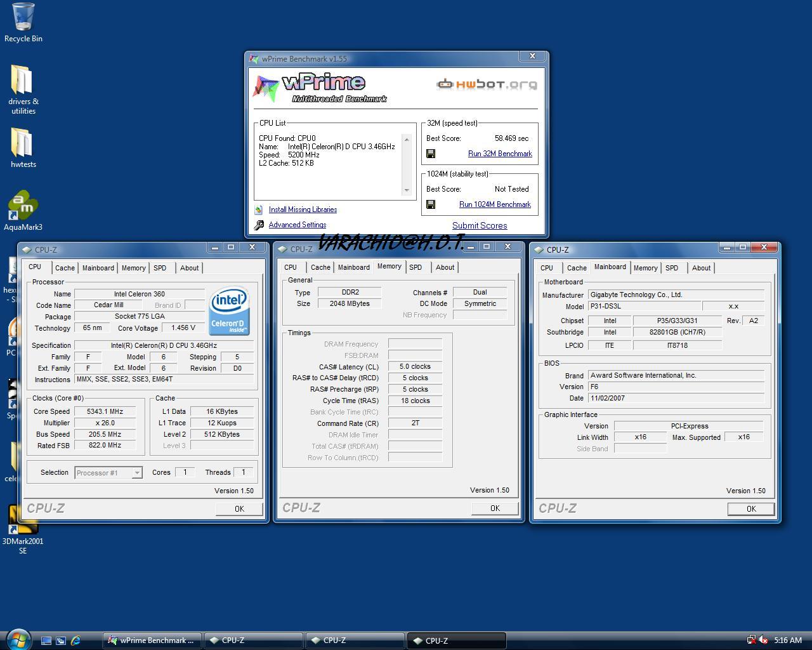Click the wPrime logo image
The height and width of the screenshot is (650, 812).
pos(320,88)
